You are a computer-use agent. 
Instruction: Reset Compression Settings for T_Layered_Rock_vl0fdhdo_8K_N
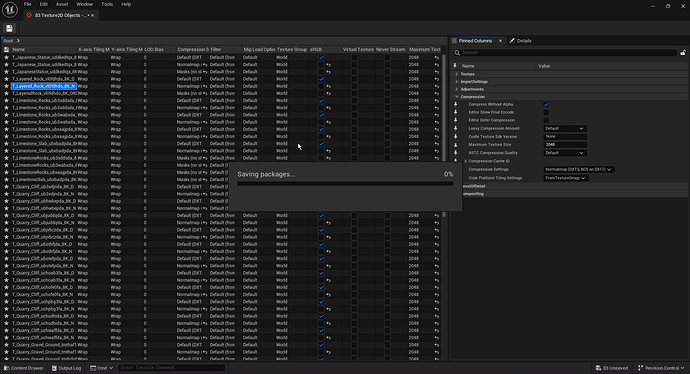click(x=205, y=86)
